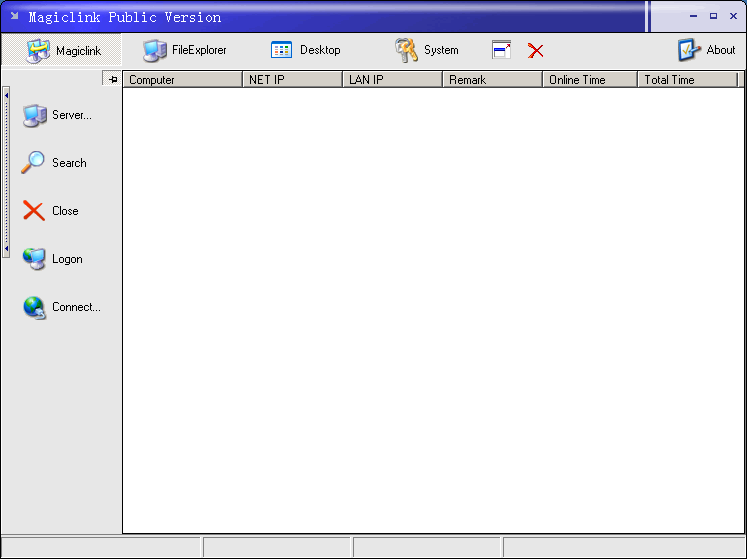The image size is (747, 559).
Task: Click the Connect globe icon
Action: (x=34, y=307)
